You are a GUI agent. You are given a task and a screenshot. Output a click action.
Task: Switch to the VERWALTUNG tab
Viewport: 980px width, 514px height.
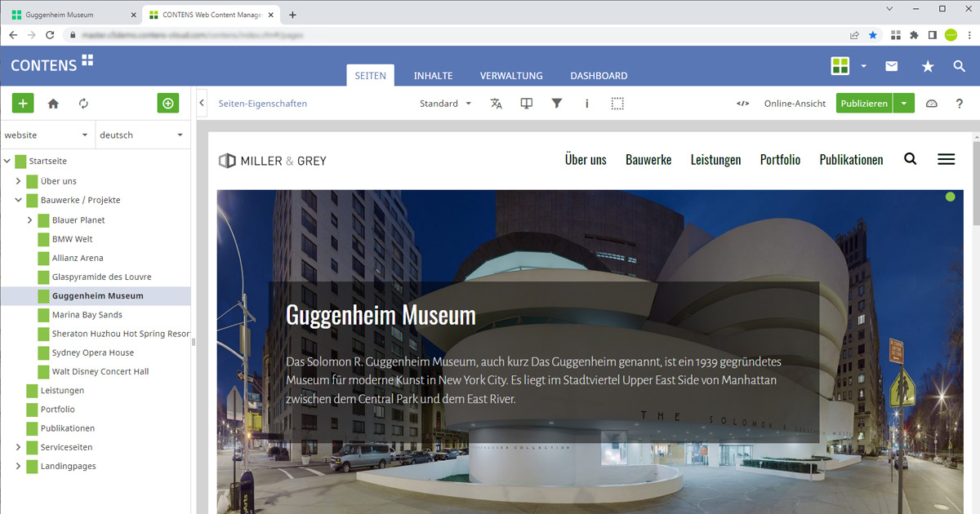click(x=511, y=75)
